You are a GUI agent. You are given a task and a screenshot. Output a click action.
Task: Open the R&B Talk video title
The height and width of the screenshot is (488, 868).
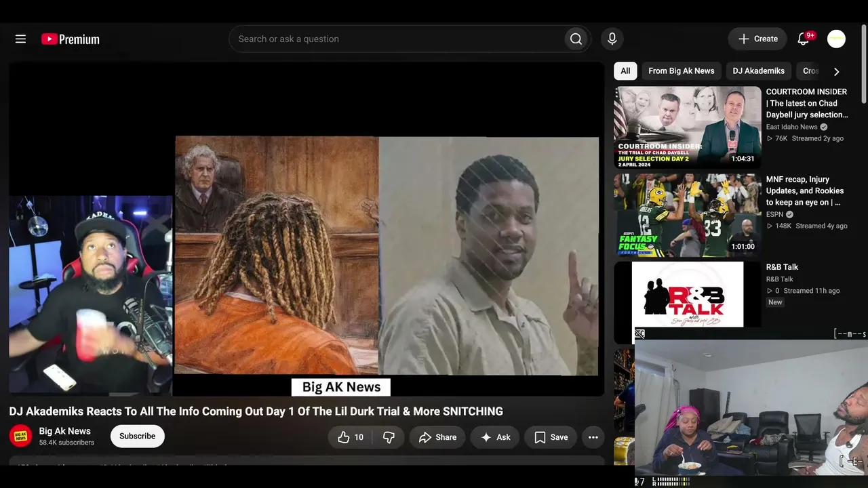pos(782,267)
